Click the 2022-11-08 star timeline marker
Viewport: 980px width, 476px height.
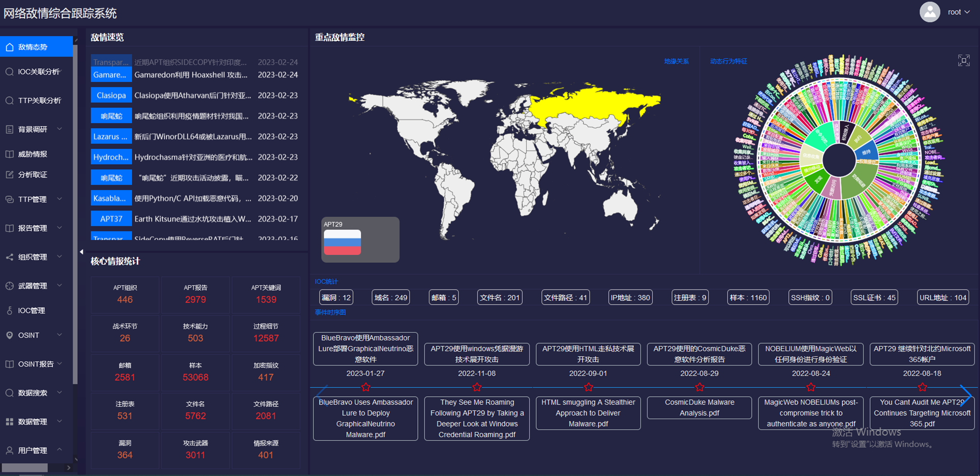point(477,388)
